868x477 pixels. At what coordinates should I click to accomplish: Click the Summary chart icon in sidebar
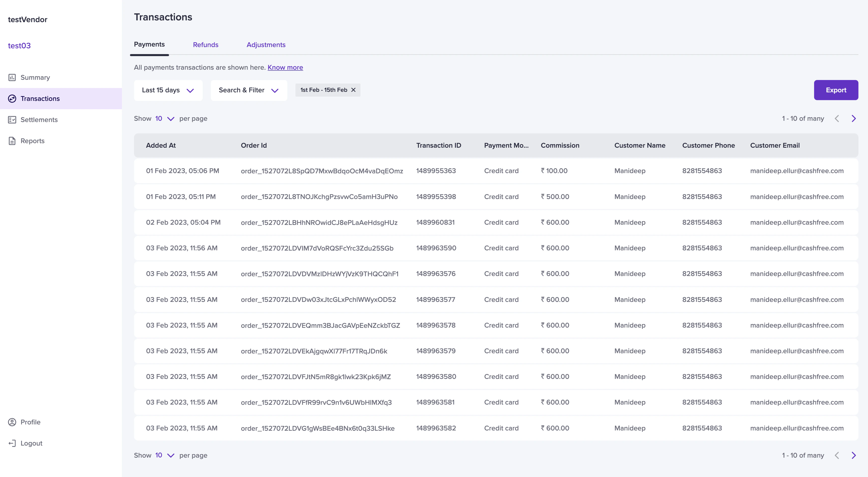click(x=12, y=77)
